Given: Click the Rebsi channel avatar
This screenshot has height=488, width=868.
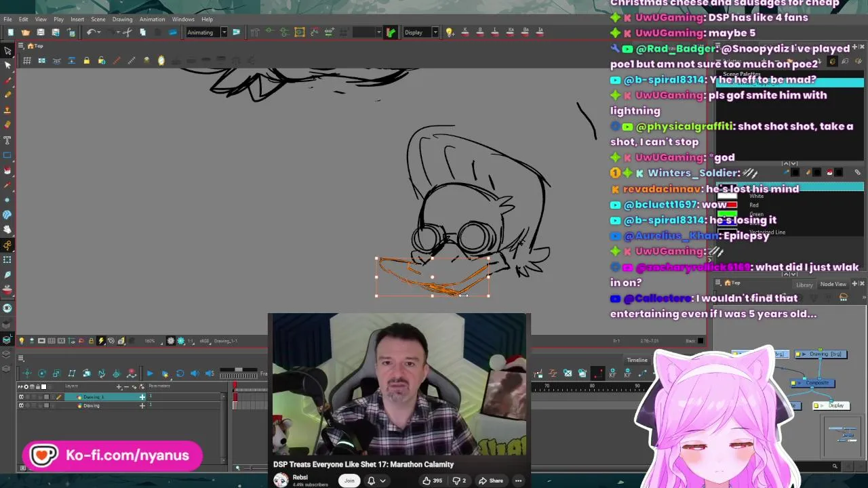Looking at the screenshot, I should tap(280, 481).
